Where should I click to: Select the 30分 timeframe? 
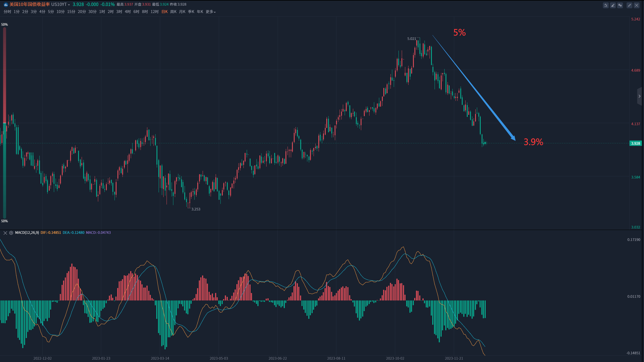[x=92, y=12]
